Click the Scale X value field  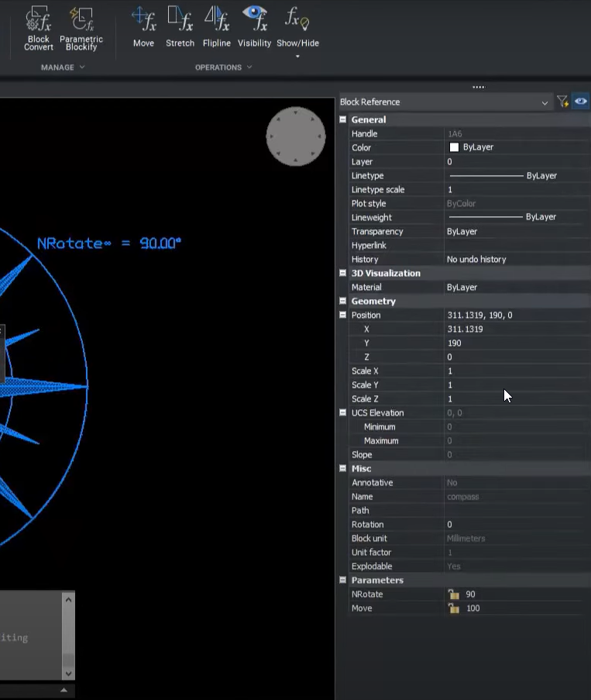pyautogui.click(x=511, y=371)
